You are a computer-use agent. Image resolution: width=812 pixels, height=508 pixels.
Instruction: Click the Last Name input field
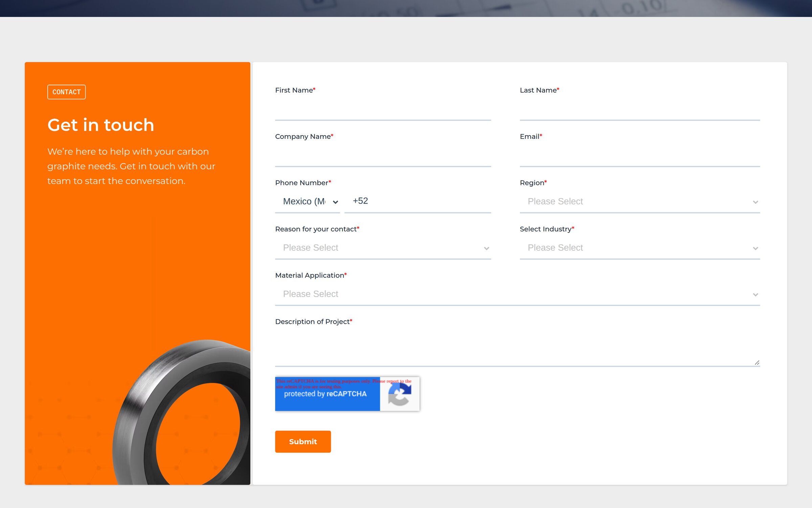[640, 109]
